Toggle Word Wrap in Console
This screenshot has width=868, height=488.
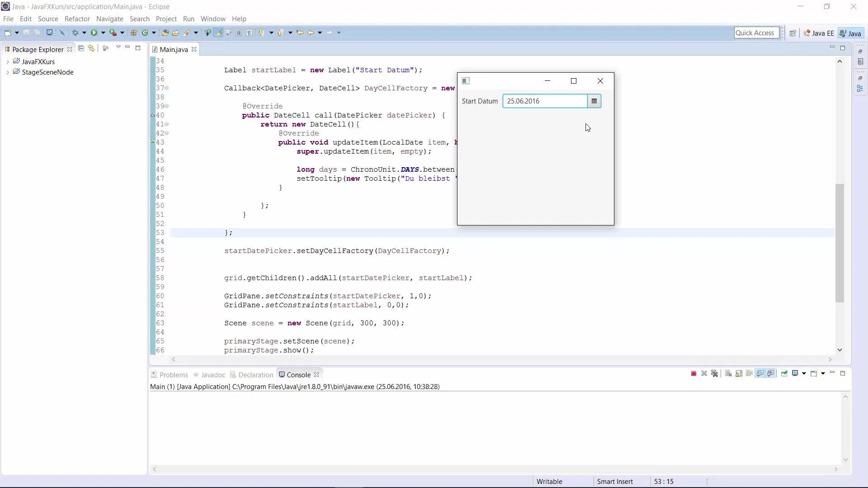[x=749, y=373]
